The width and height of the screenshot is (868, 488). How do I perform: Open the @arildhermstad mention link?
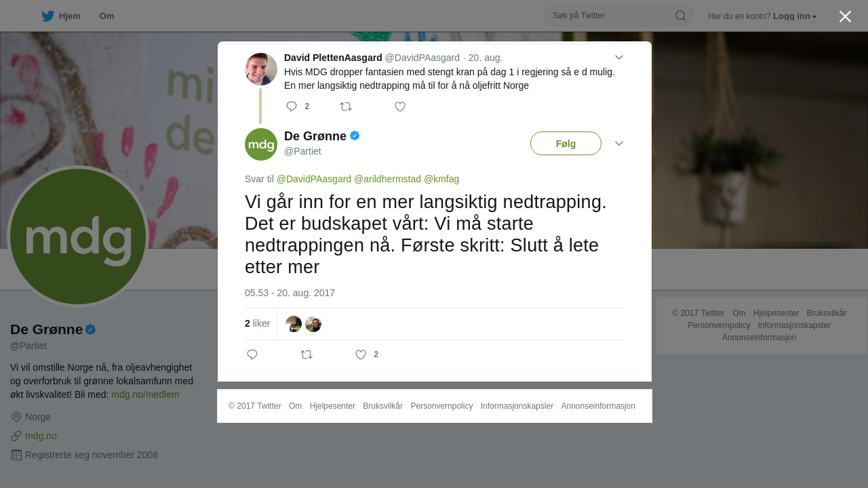click(x=388, y=179)
